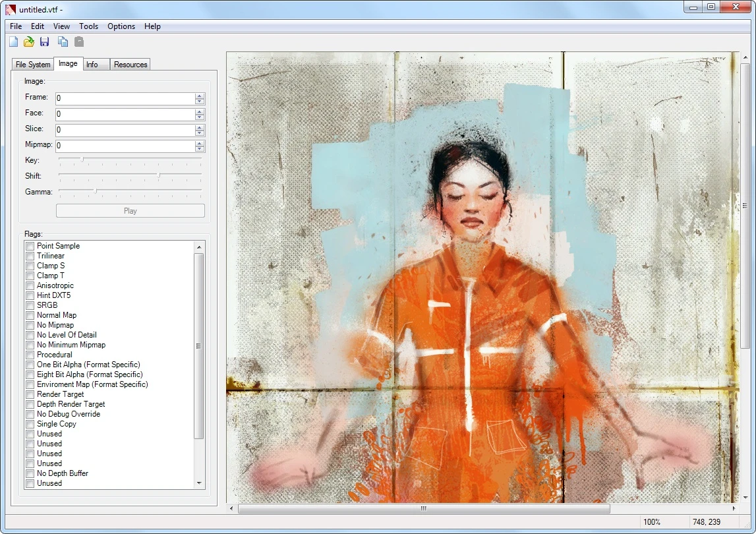Select the Image tab
The height and width of the screenshot is (534, 756).
68,63
